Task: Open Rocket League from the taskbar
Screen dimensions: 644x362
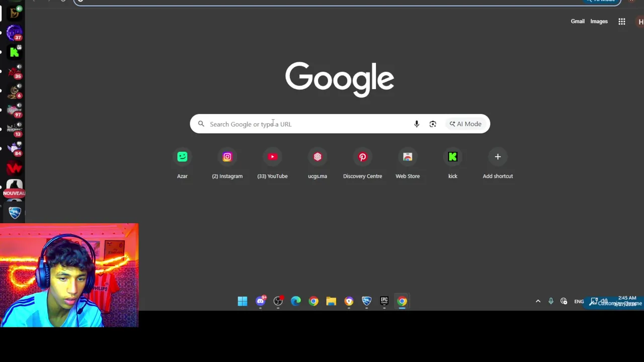Action: (366, 301)
